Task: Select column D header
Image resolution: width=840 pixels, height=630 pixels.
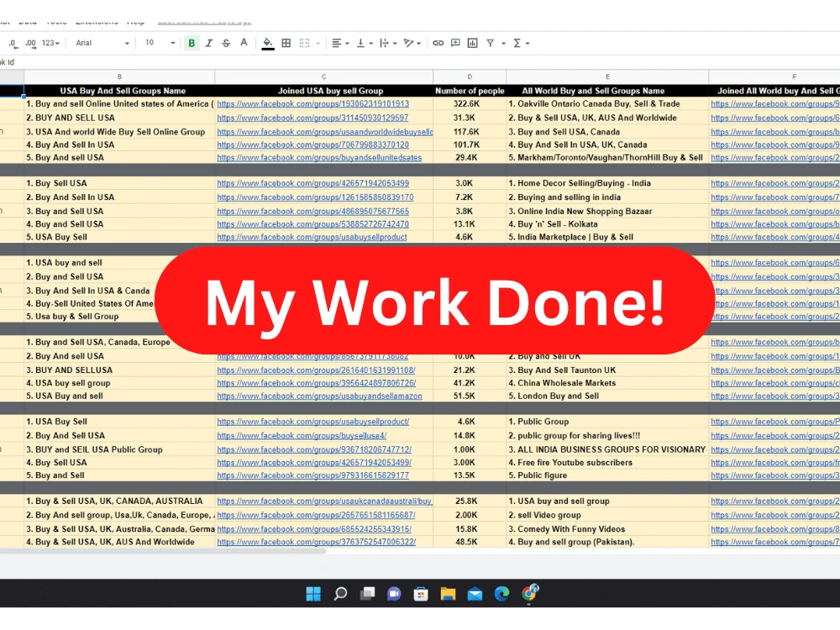Action: pos(470,77)
